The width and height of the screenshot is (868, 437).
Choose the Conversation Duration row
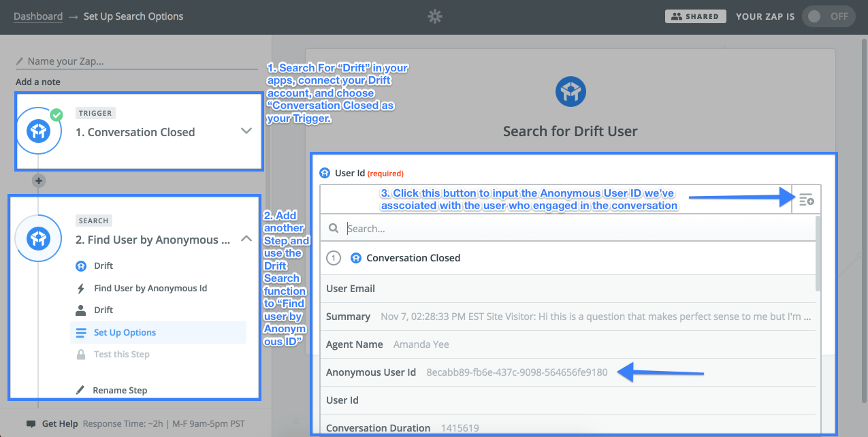click(x=568, y=427)
